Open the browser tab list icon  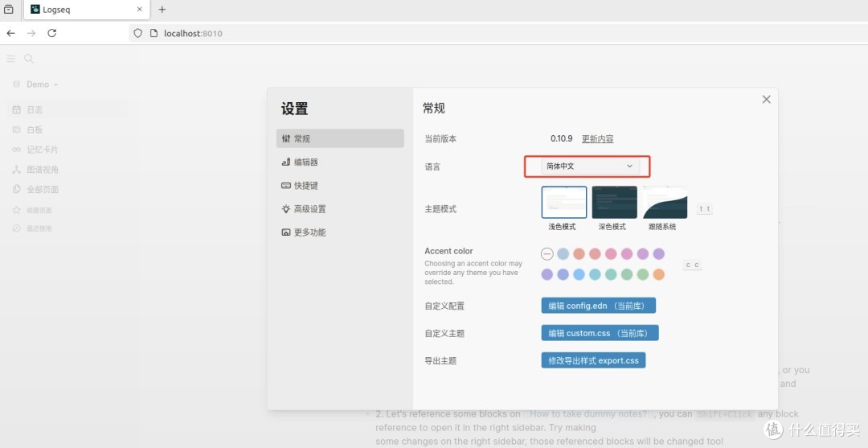pos(9,10)
